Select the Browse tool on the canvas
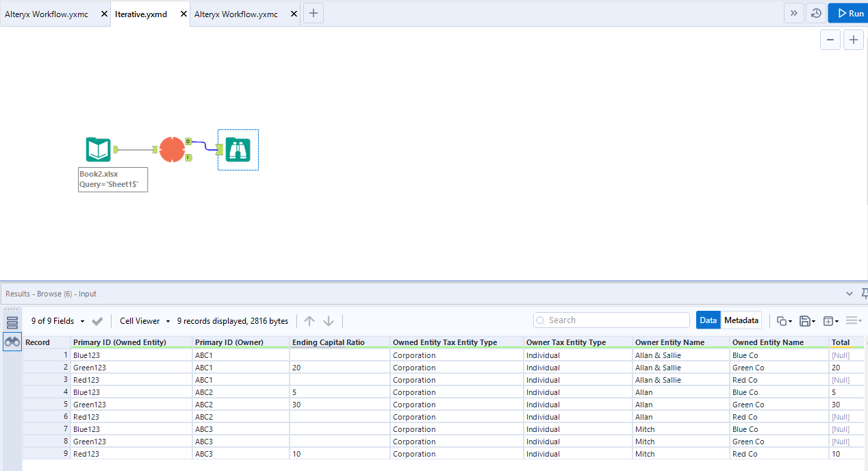Image resolution: width=868 pixels, height=471 pixels. click(x=238, y=149)
